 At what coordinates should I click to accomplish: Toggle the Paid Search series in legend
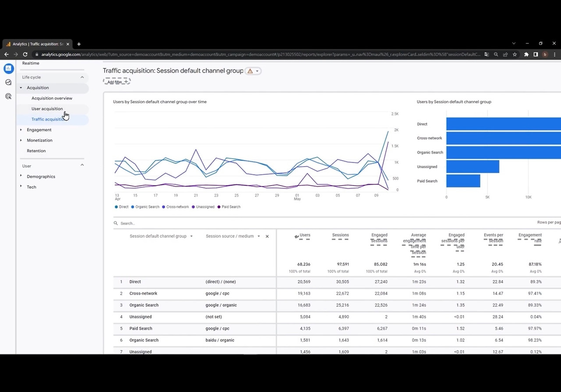coord(229,207)
